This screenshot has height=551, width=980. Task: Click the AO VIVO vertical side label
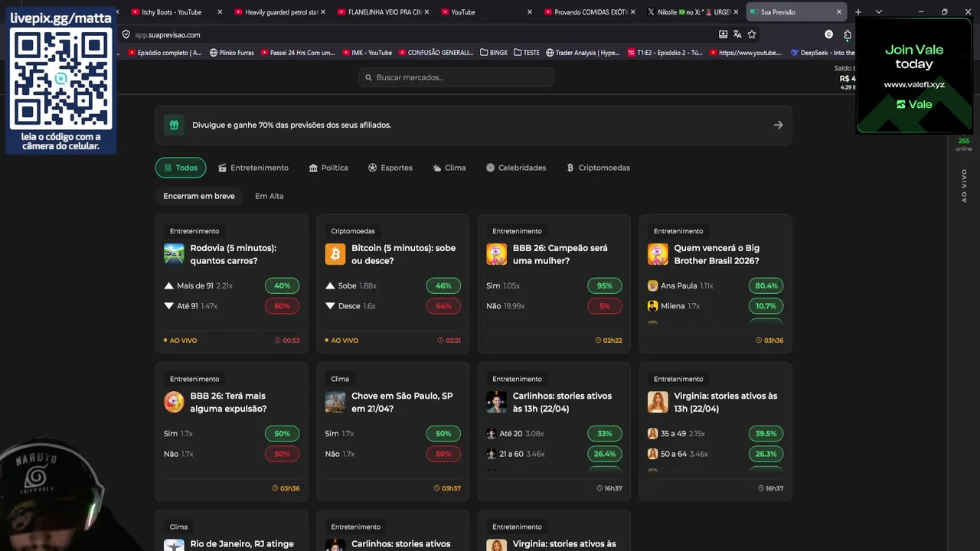click(x=964, y=186)
